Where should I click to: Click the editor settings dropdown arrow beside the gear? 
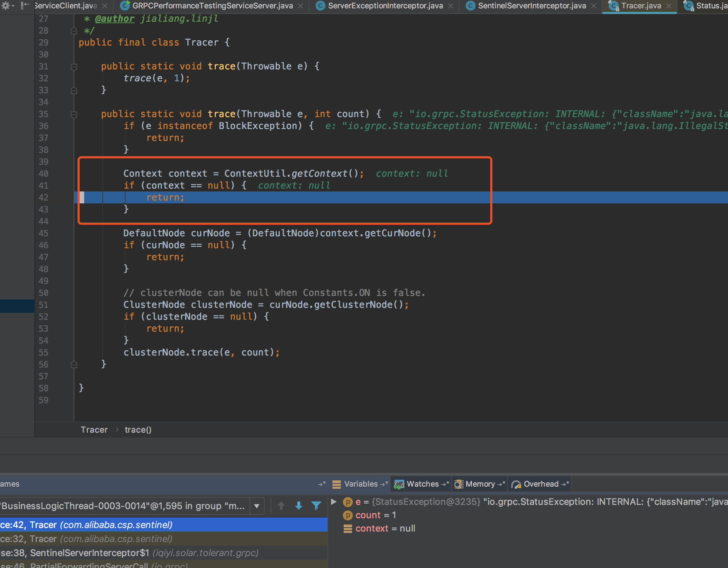(13, 6)
